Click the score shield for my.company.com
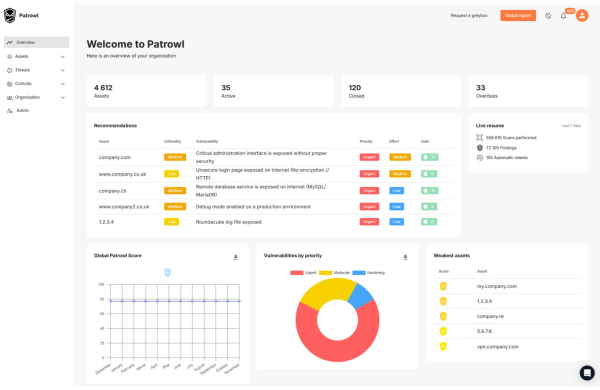 (x=443, y=286)
